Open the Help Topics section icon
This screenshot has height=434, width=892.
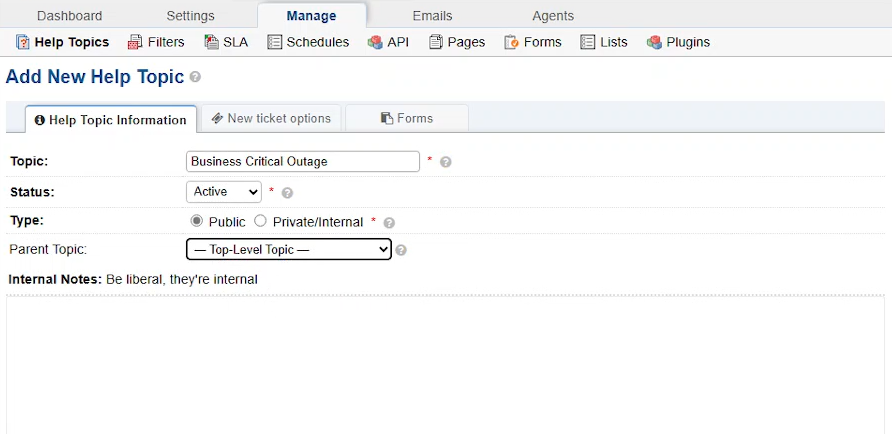click(23, 42)
